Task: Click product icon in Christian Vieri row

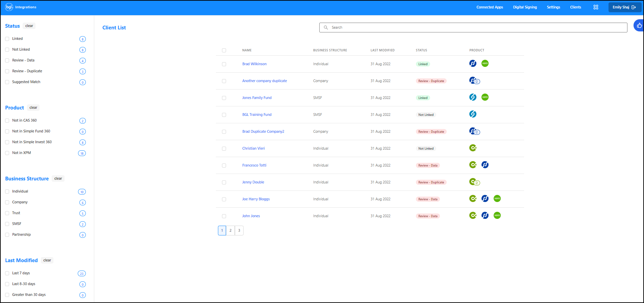Action: point(473,148)
